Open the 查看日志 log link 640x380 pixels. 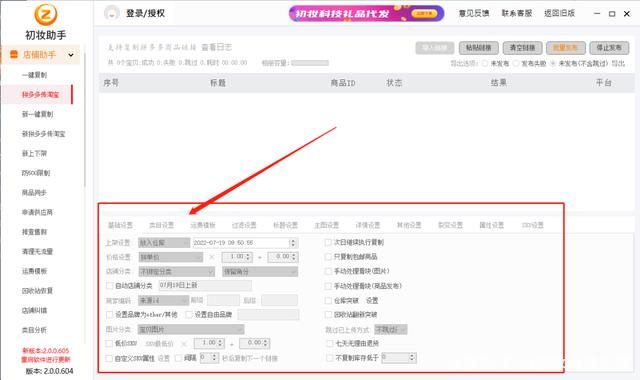pyautogui.click(x=217, y=47)
